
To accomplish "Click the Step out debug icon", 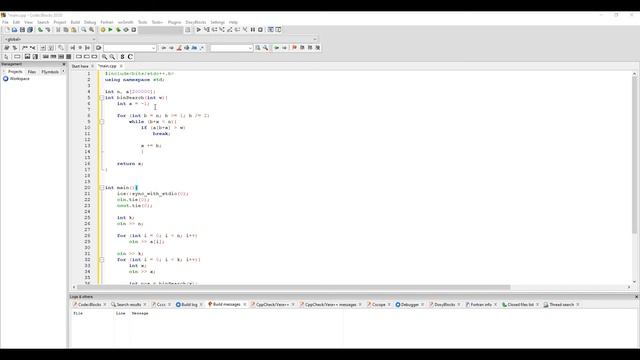I will [x=229, y=30].
